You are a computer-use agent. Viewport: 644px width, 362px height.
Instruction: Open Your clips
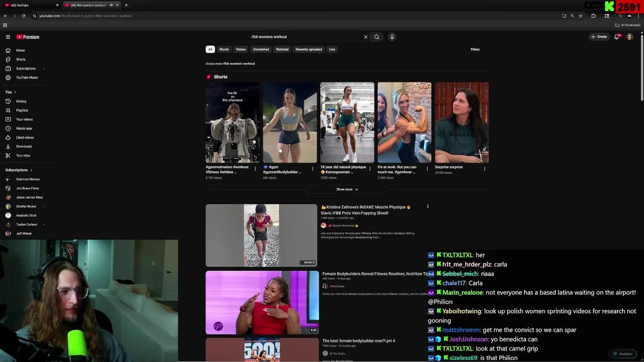click(23, 155)
